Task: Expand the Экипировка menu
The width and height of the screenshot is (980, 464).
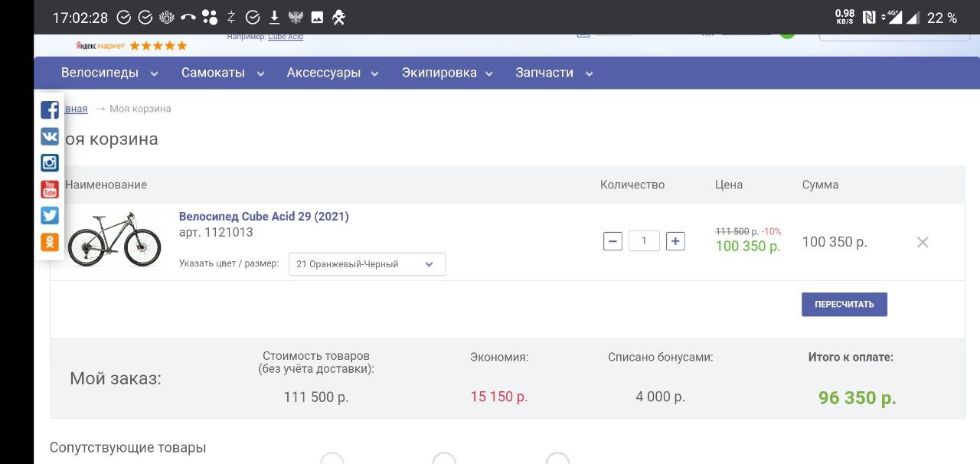Action: pos(448,74)
